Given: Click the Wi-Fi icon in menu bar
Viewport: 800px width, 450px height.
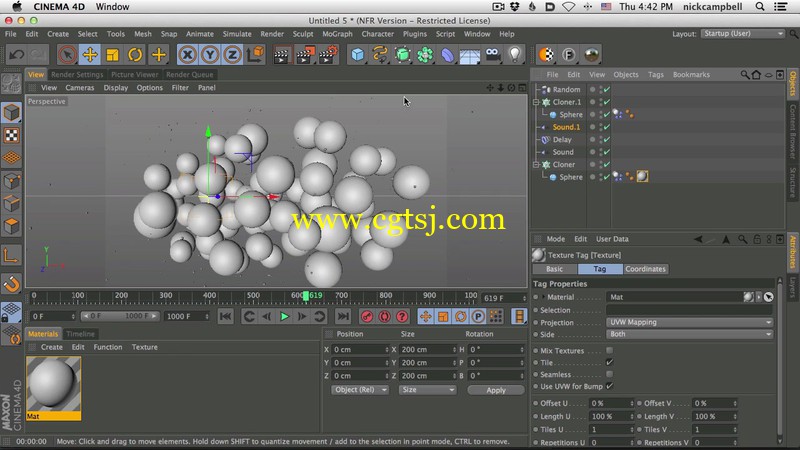Looking at the screenshot, I should [568, 7].
